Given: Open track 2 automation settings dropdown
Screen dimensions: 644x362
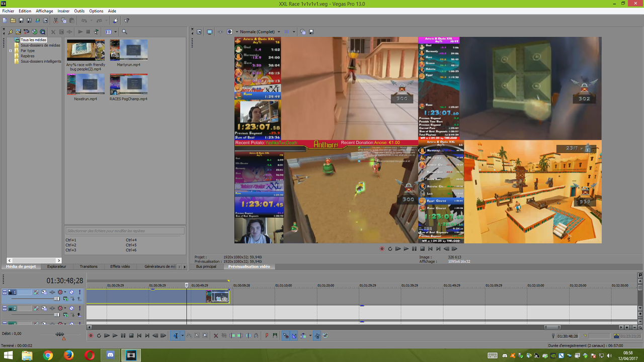Looking at the screenshot, I should coord(65,308).
